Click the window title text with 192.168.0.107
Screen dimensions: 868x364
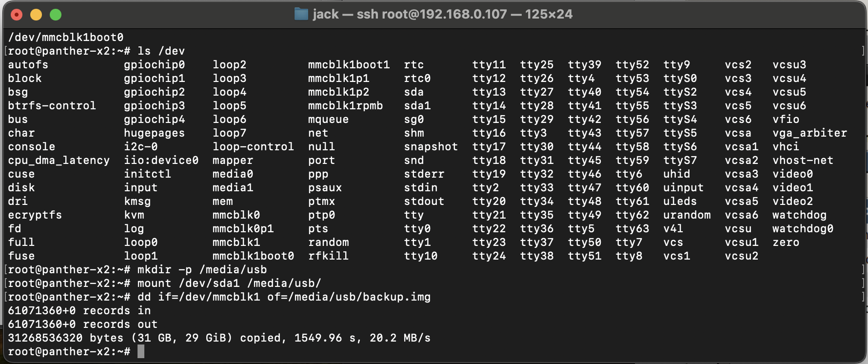tap(442, 14)
